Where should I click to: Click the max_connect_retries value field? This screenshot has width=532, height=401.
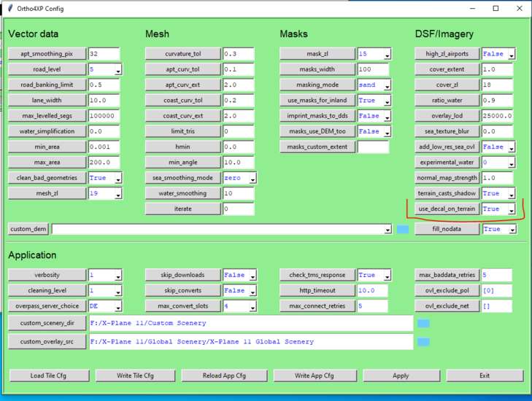point(372,305)
